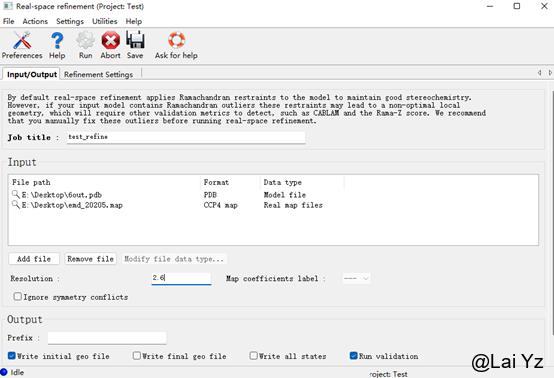Viewport: 554px width, 378px height.
Task: Close the Real-space refinement window
Action: coord(544,6)
